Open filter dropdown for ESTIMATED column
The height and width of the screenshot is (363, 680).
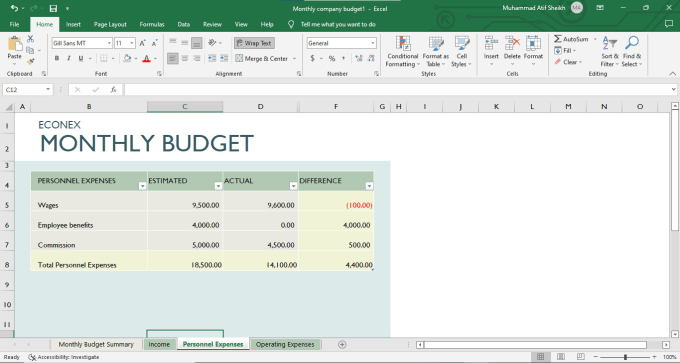(x=218, y=186)
